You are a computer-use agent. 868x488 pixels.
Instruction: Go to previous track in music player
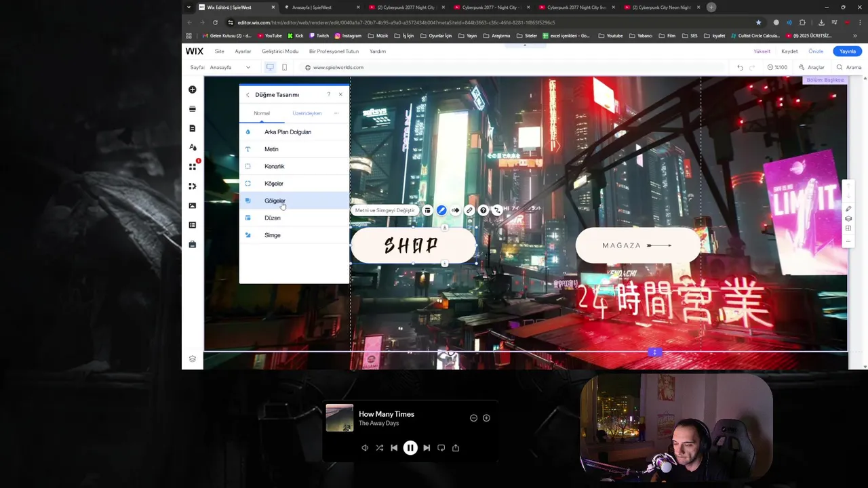[x=394, y=448]
